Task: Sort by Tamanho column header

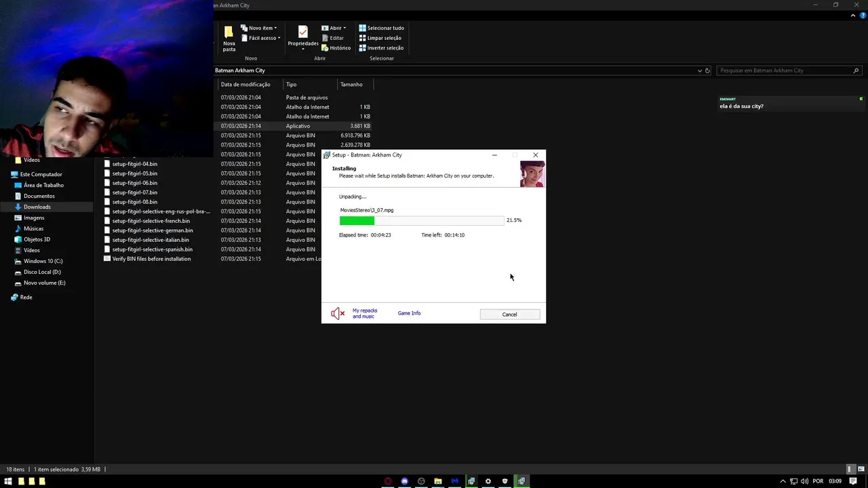Action: (x=351, y=85)
